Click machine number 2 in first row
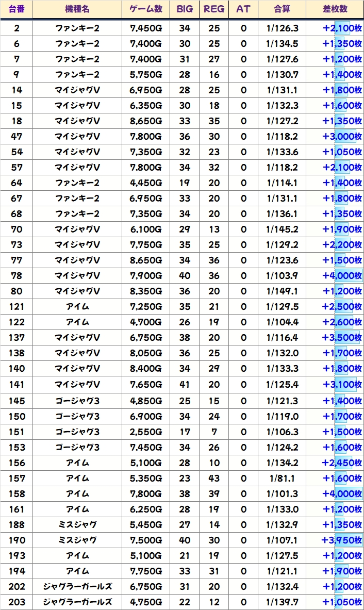 16,28
